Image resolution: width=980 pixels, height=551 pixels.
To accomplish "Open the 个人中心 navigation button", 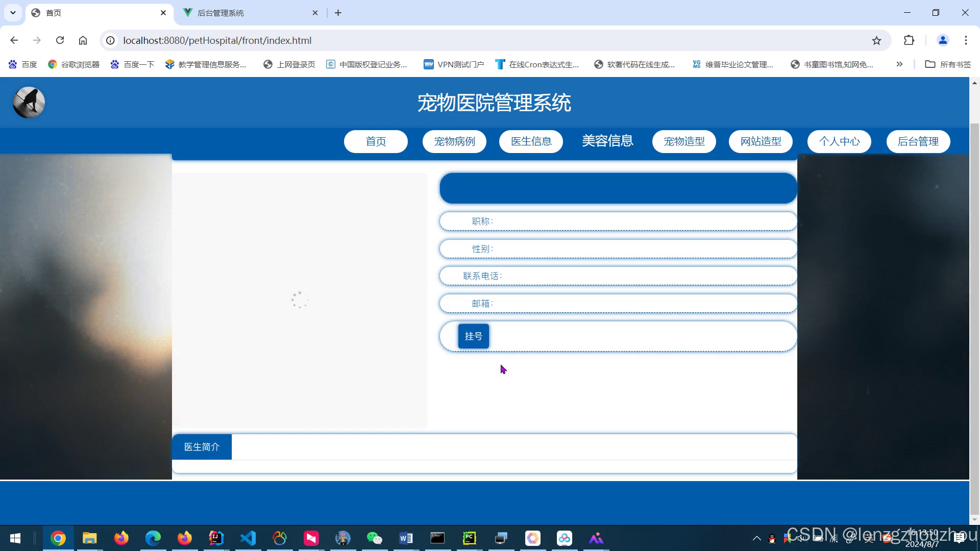I will (839, 141).
